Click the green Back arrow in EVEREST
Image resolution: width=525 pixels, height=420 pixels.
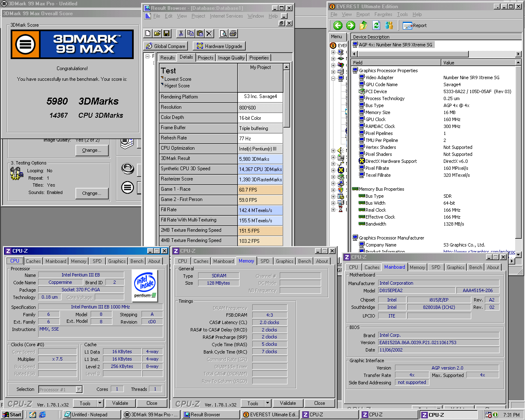coord(338,25)
